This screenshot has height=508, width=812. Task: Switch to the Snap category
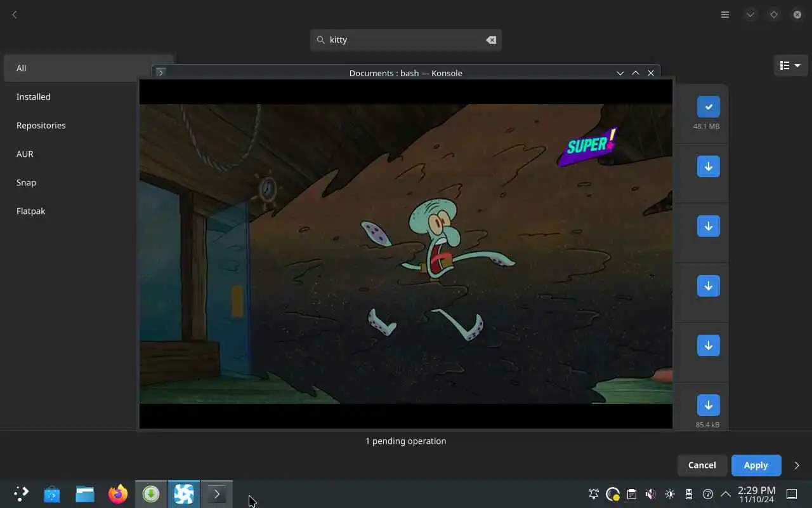89,182
